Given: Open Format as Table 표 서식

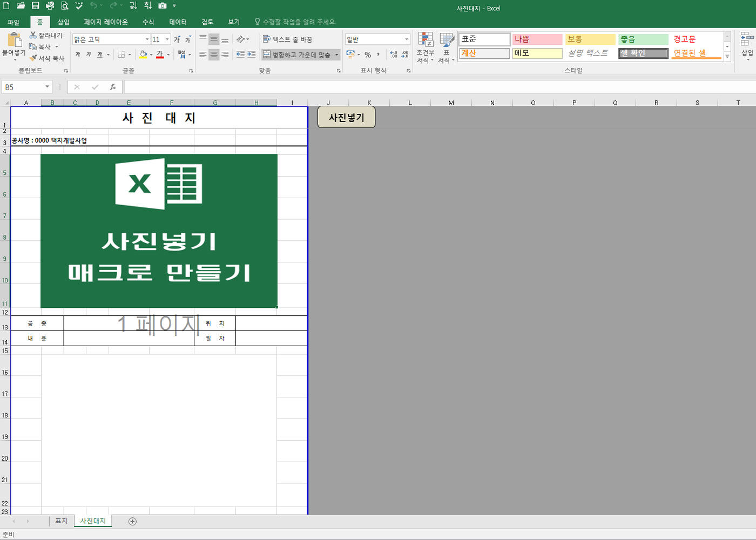Looking at the screenshot, I should click(447, 48).
